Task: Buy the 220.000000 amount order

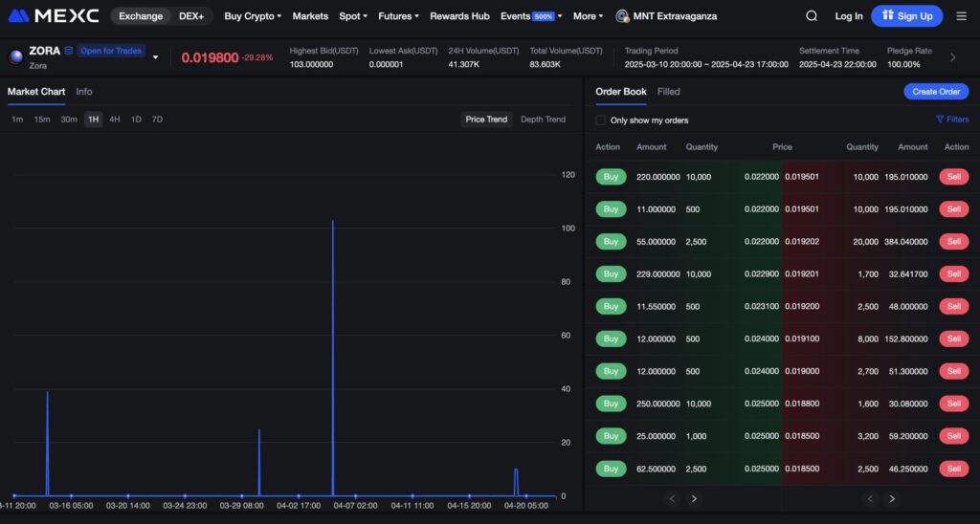Action: 611,177
